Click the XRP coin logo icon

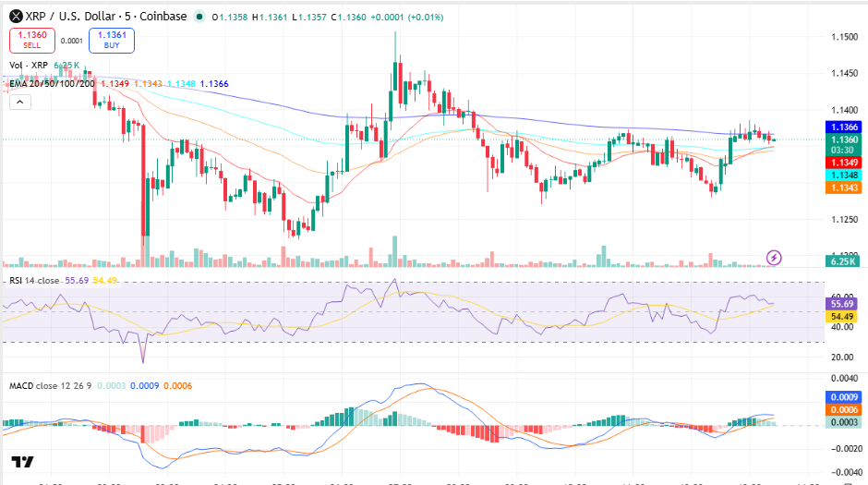pos(16,17)
